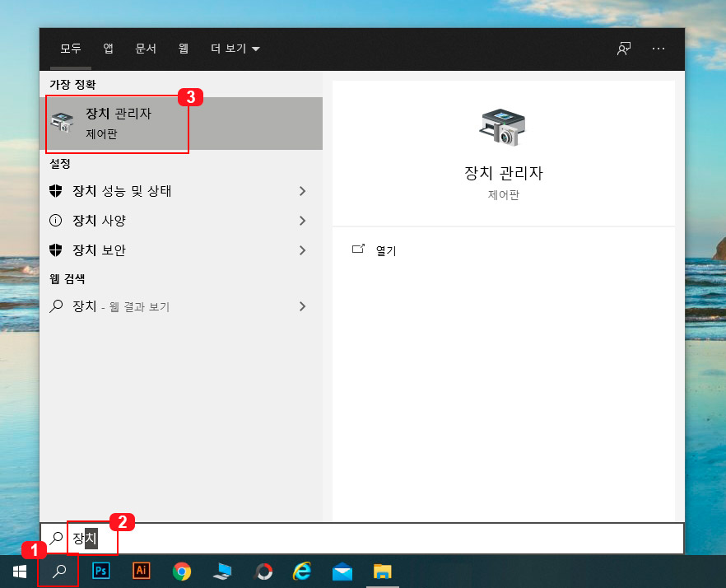Launch Illustrator from the taskbar

pos(141,570)
